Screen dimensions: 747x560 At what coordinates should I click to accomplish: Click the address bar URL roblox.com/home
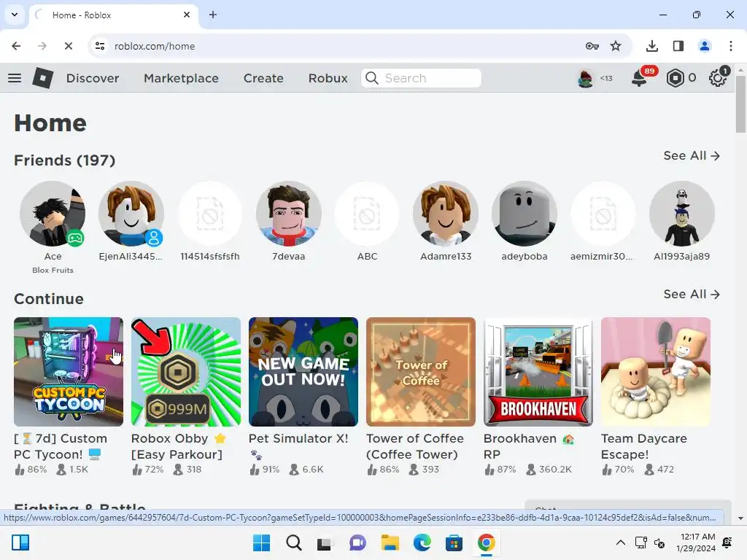155,46
